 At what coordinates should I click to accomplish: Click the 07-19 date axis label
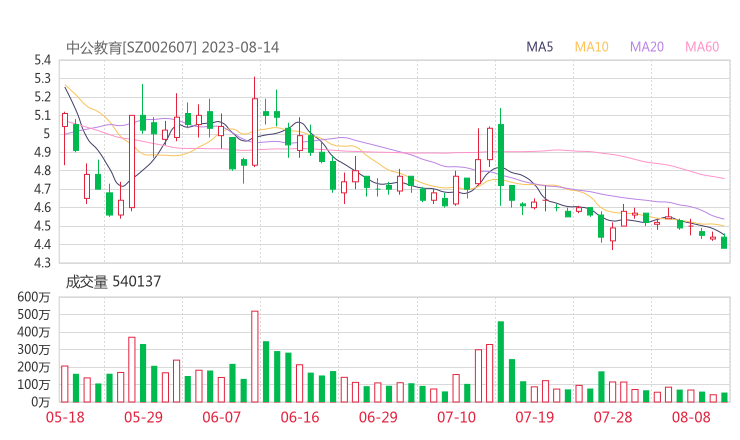coord(534,417)
